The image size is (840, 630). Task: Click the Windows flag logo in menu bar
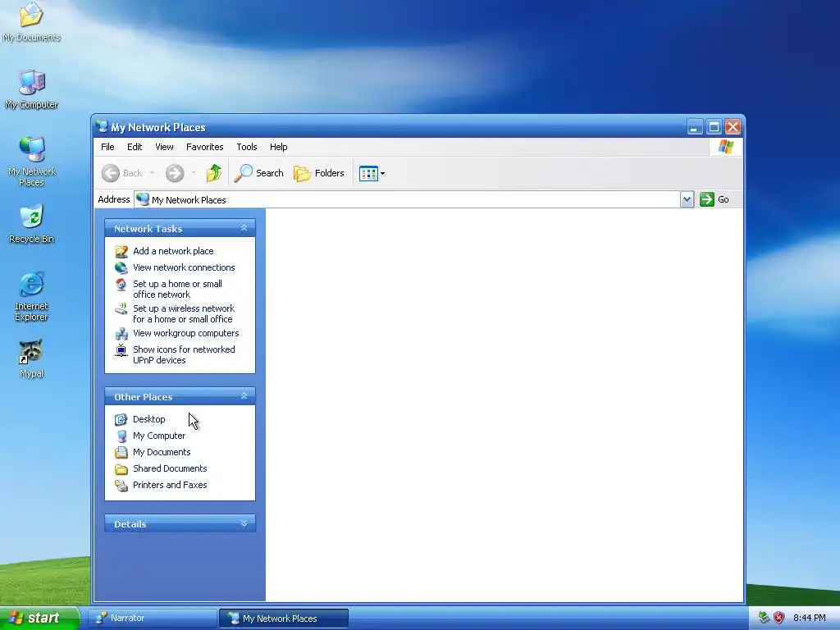pyautogui.click(x=726, y=147)
